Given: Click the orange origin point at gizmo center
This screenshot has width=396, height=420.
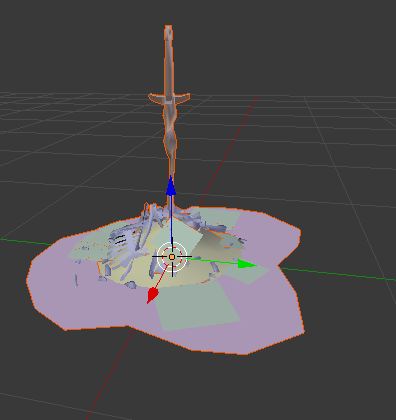Looking at the screenshot, I should (x=172, y=257).
